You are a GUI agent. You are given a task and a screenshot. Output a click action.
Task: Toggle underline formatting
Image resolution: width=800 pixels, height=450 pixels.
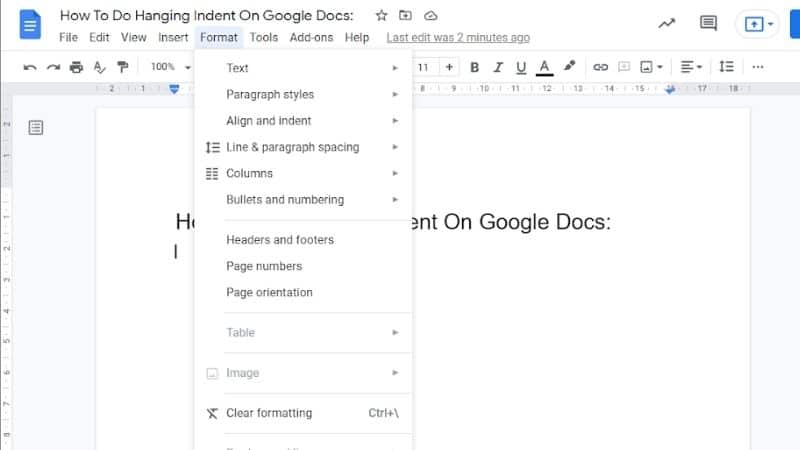[x=521, y=67]
